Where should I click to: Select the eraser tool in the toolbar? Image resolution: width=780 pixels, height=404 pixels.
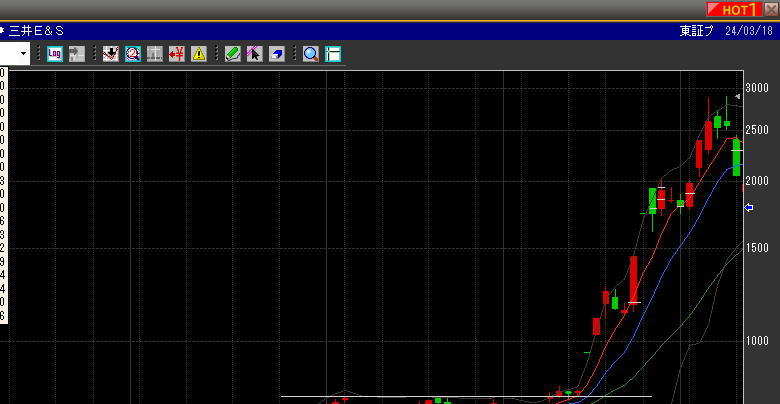click(276, 53)
